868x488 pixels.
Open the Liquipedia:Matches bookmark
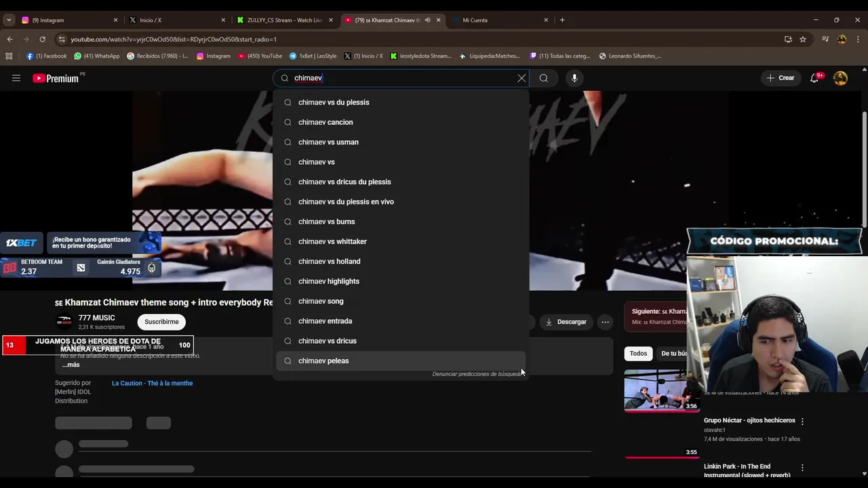click(x=489, y=56)
